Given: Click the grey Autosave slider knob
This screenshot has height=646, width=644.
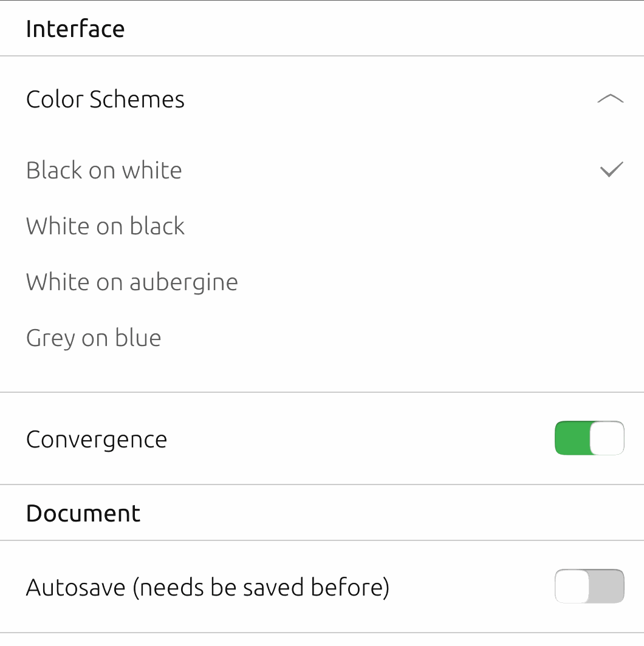Looking at the screenshot, I should (x=572, y=586).
